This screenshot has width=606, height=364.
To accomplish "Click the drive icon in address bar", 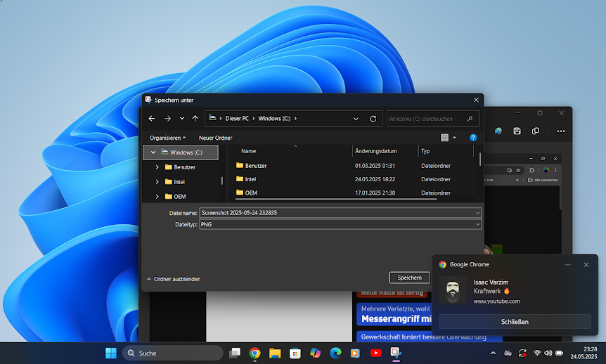I will click(x=212, y=118).
